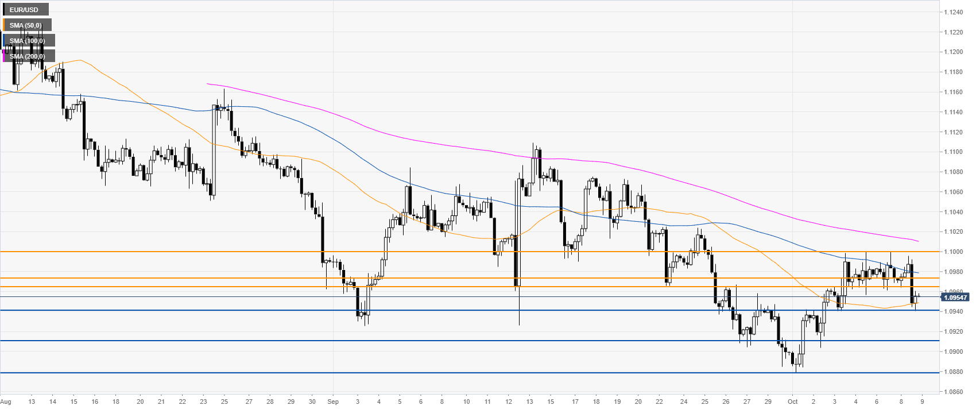Click the Aug label on the date axis

point(6,402)
